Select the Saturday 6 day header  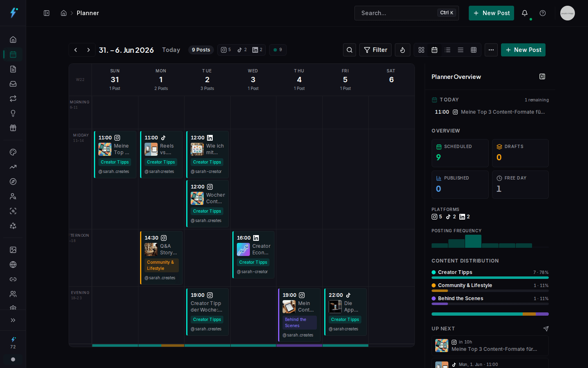391,80
